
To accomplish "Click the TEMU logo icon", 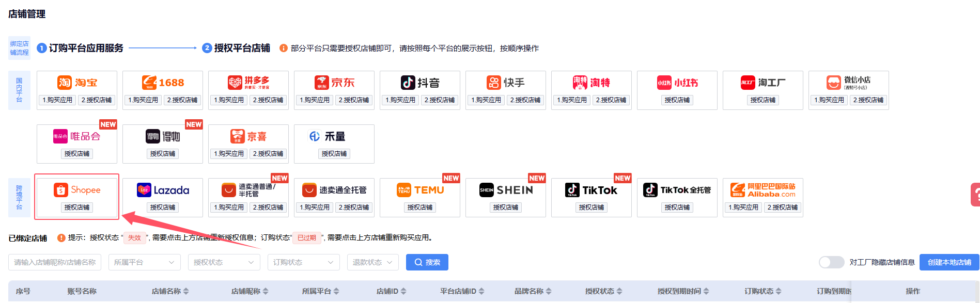I will pos(404,190).
